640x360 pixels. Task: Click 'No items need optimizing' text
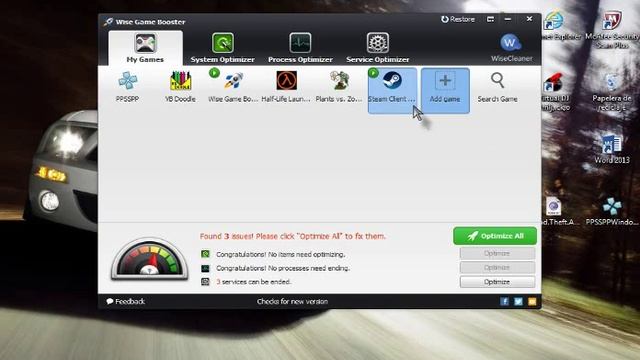point(281,254)
